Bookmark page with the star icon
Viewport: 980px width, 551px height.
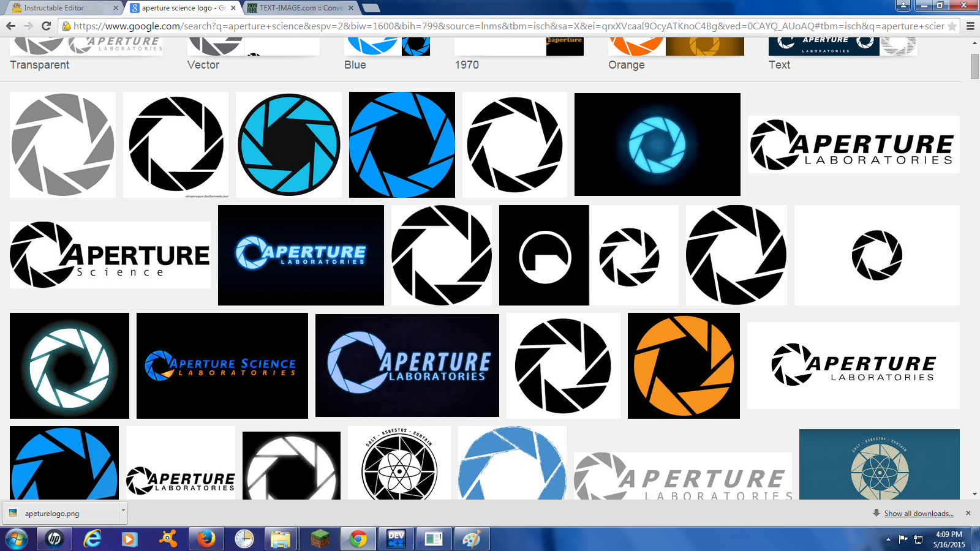(952, 26)
